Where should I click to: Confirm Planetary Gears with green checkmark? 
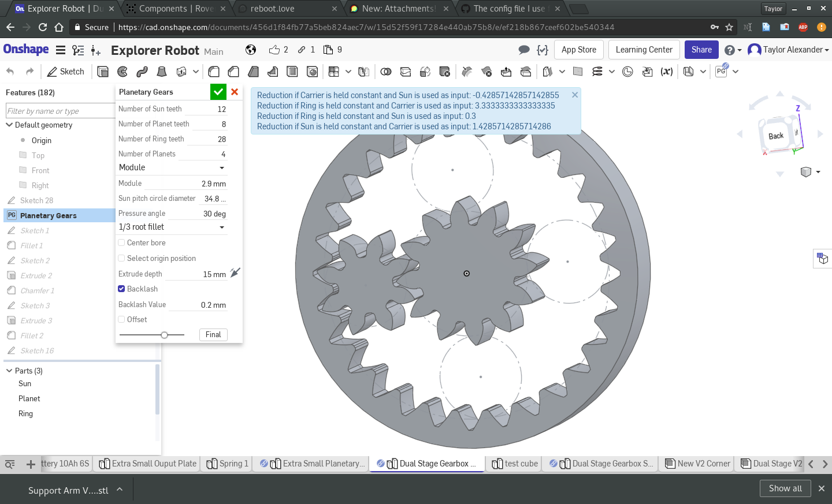point(218,92)
